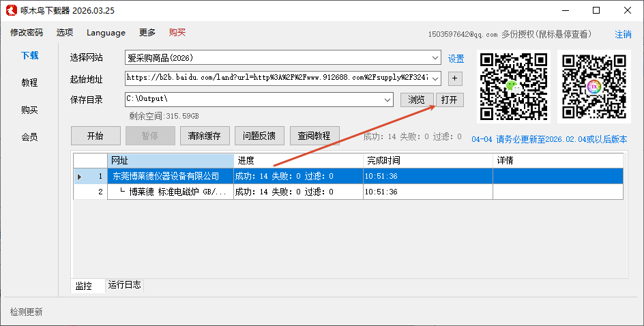Image resolution: width=644 pixels, height=326 pixels.
Task: Click the woodpecker app icon in title bar
Action: click(11, 10)
